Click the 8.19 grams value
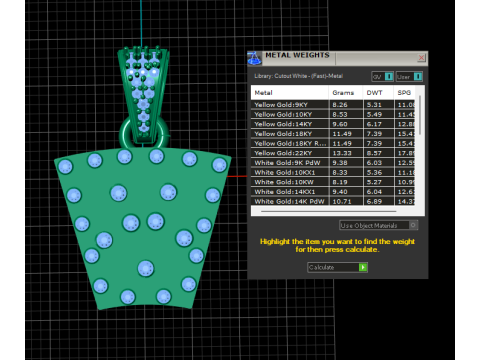The height and width of the screenshot is (360, 480). pos(340,182)
